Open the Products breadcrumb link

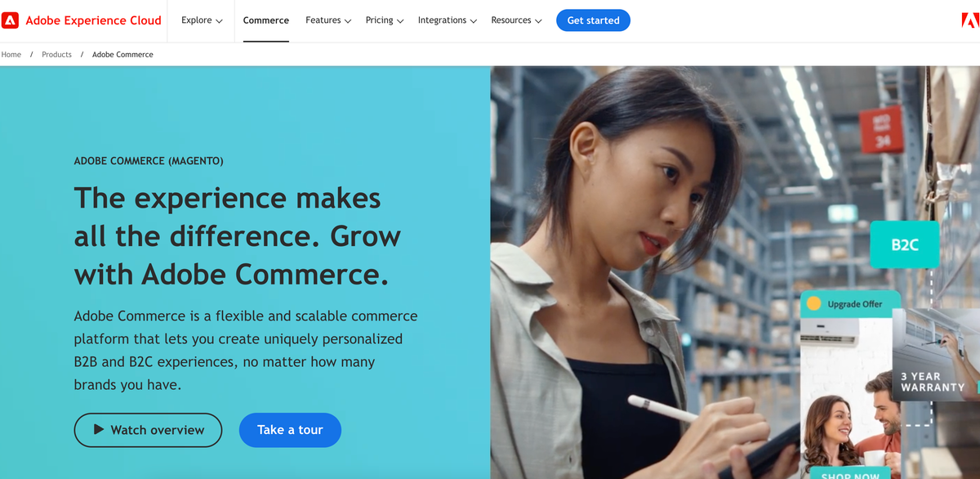click(x=56, y=55)
